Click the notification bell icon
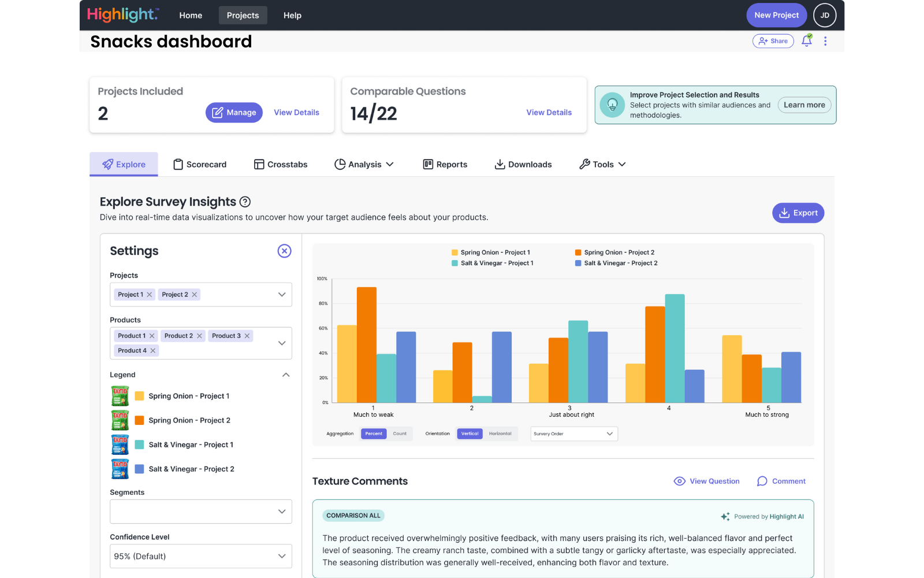Viewport: 924px width, 578px height. click(x=807, y=41)
